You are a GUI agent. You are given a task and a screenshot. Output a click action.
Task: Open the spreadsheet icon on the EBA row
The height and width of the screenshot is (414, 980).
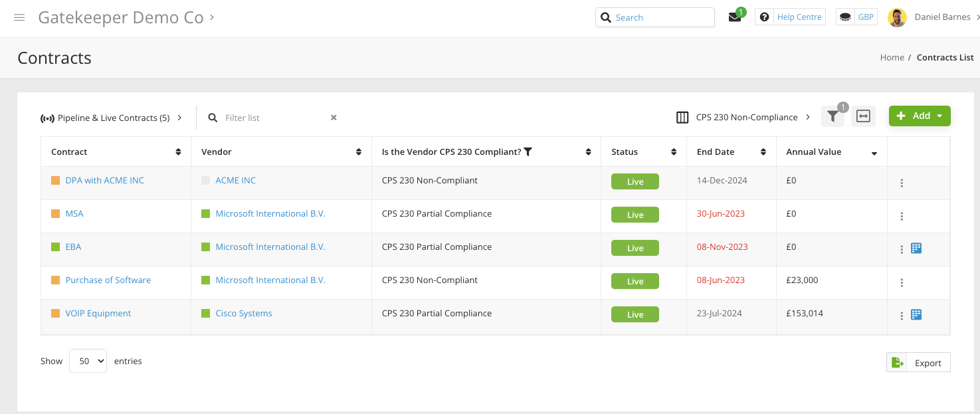916,248
